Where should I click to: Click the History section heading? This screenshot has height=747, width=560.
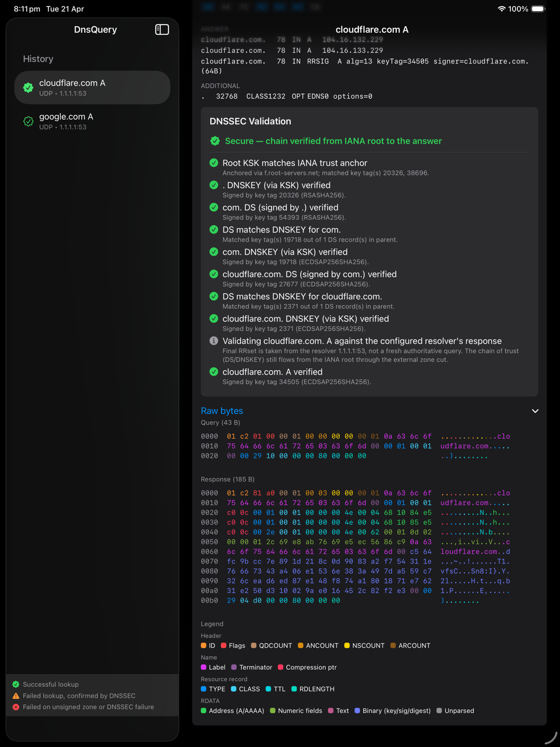click(38, 59)
